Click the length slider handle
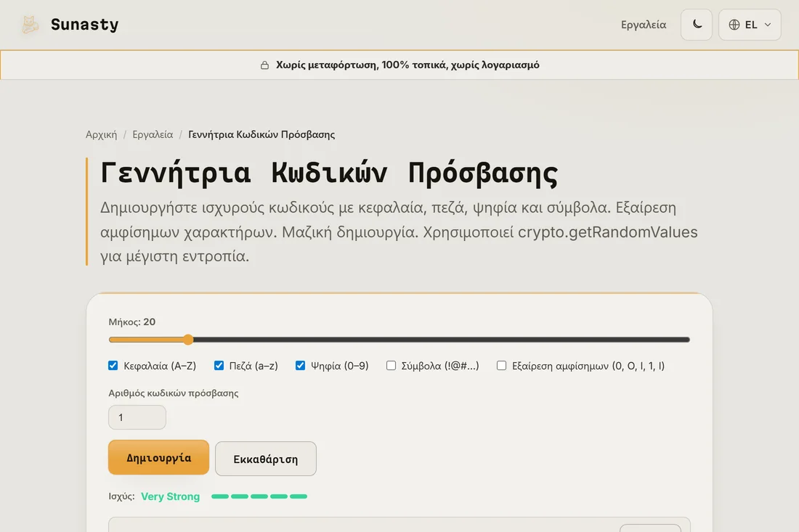Screen dimensions: 799x532 pyautogui.click(x=188, y=340)
